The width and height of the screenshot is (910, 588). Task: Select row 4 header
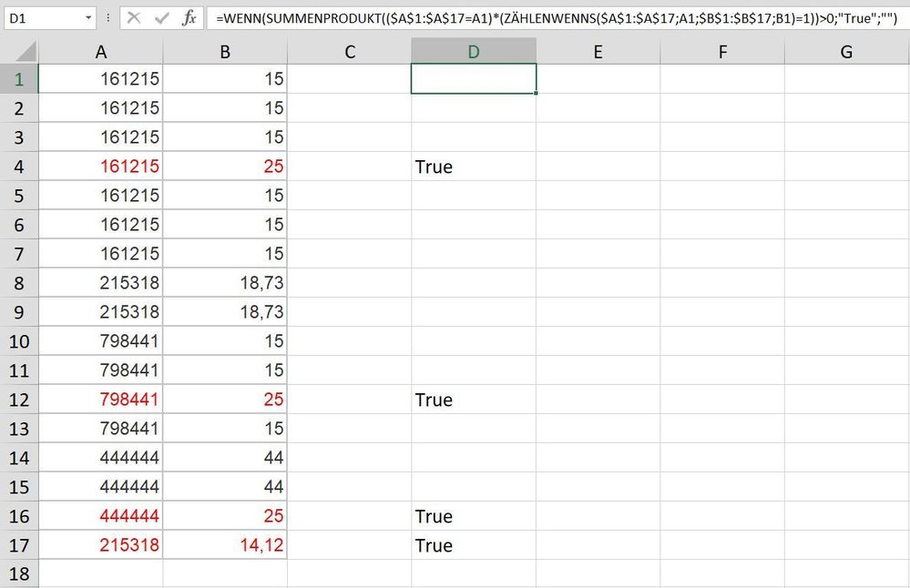[19, 167]
